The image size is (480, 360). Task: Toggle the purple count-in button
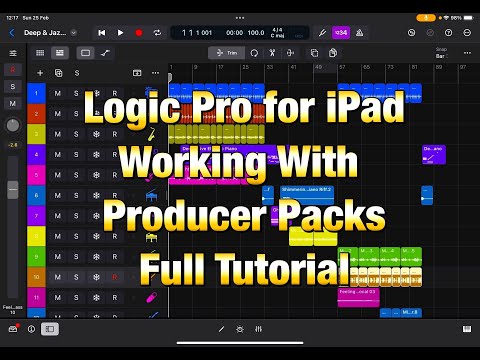pos(341,33)
